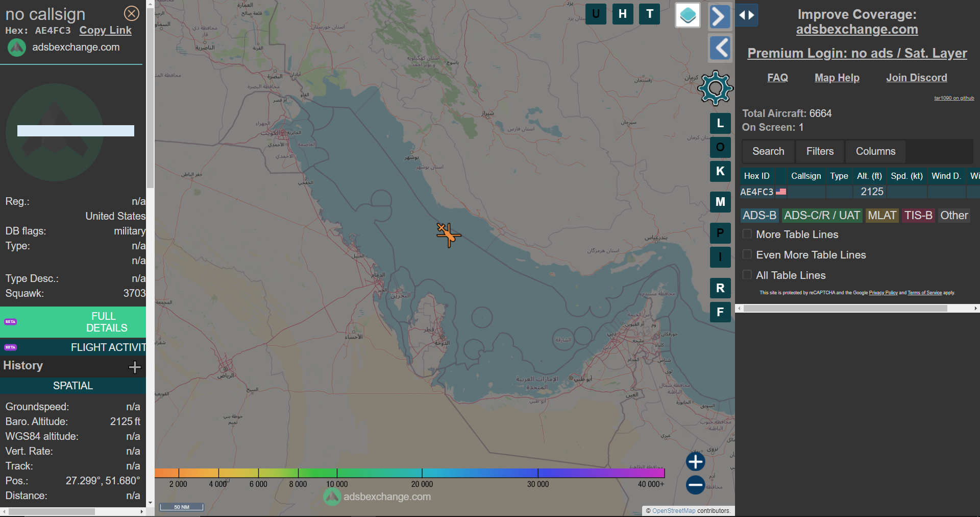
Task: Open the FAQ link
Action: click(x=777, y=78)
